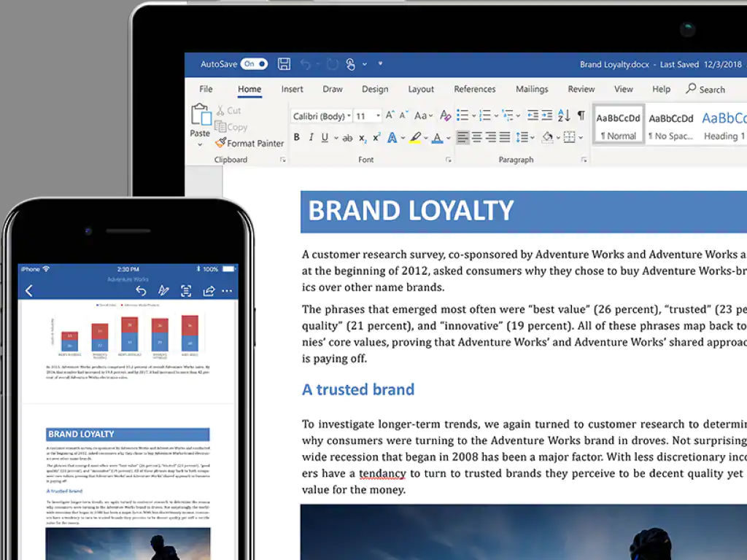Toggle Superscript formatting
Viewport: 747px width, 560px height.
coord(376,137)
